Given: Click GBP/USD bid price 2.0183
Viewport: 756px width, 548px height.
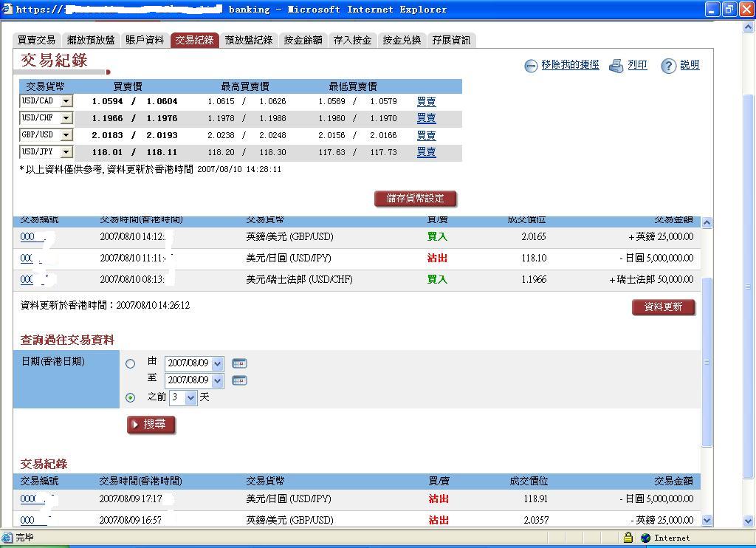Looking at the screenshot, I should pos(108,136).
